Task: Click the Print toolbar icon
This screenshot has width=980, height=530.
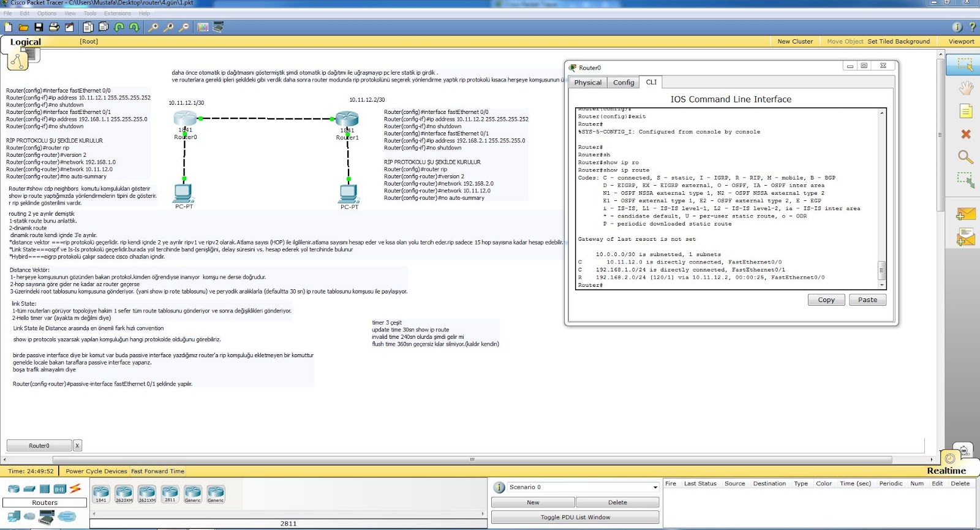Action: [x=54, y=27]
